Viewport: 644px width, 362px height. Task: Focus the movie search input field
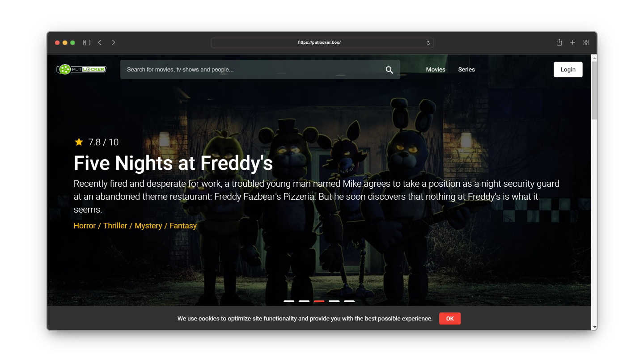click(x=250, y=70)
